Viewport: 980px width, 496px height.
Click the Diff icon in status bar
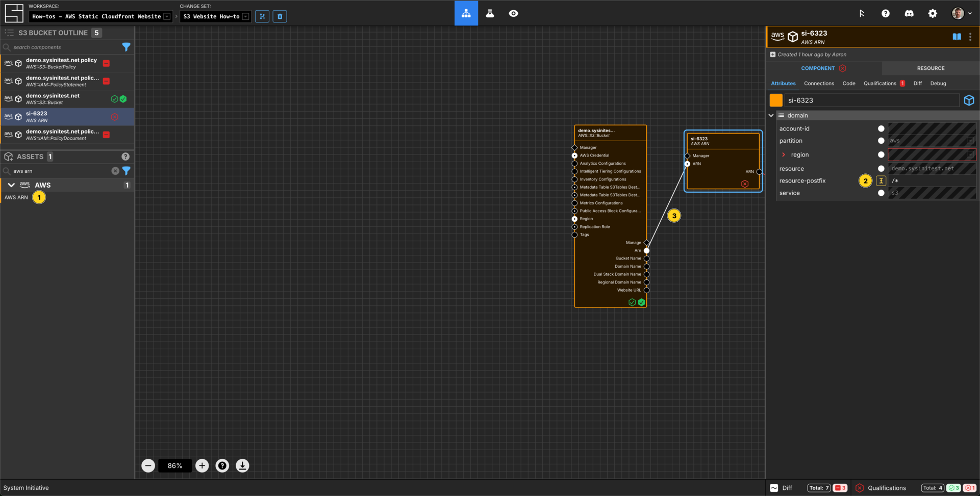coord(774,488)
